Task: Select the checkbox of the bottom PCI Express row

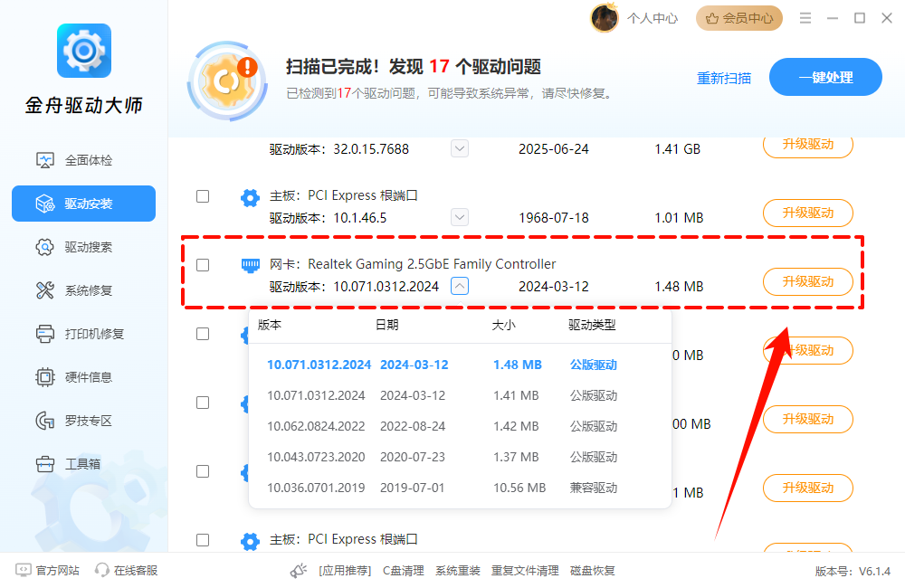Action: coord(203,540)
